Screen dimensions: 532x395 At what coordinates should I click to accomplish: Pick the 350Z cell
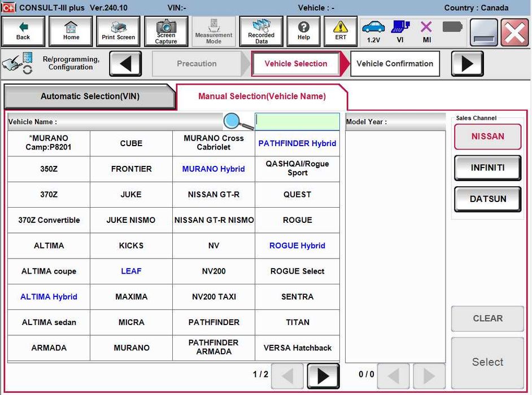click(49, 169)
